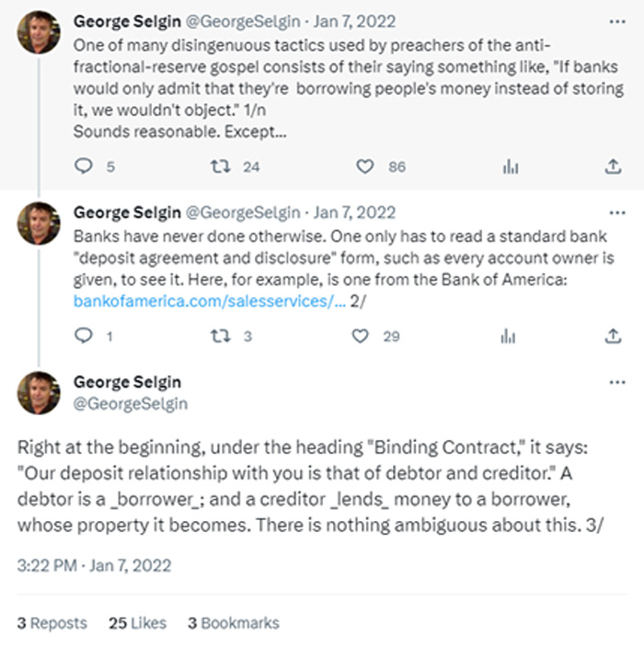This screenshot has width=644, height=649.
Task: Open more options menu on third tweet
Action: click(x=617, y=382)
